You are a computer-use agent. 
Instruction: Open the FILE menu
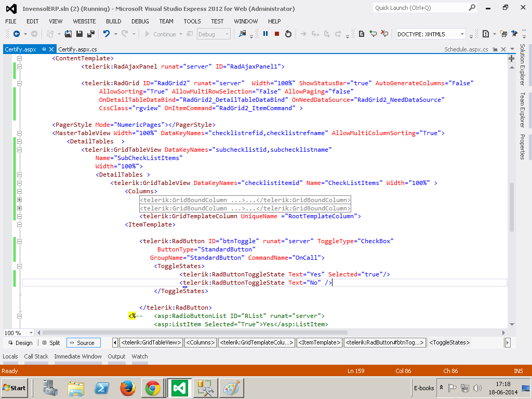coord(11,21)
